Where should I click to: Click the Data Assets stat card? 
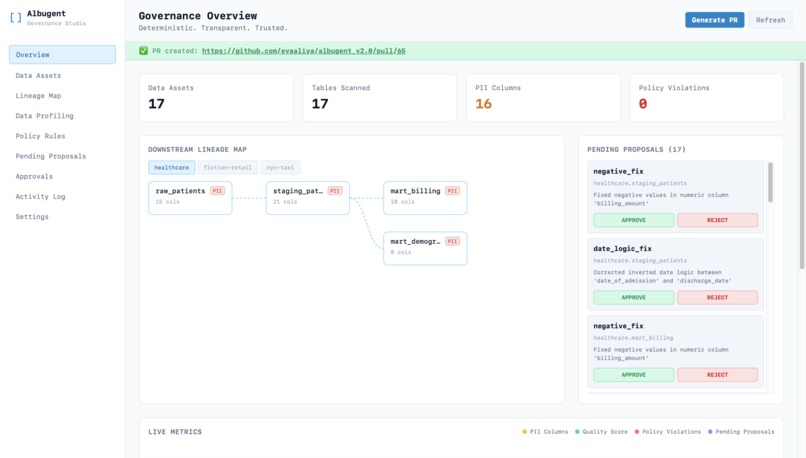[x=216, y=98]
